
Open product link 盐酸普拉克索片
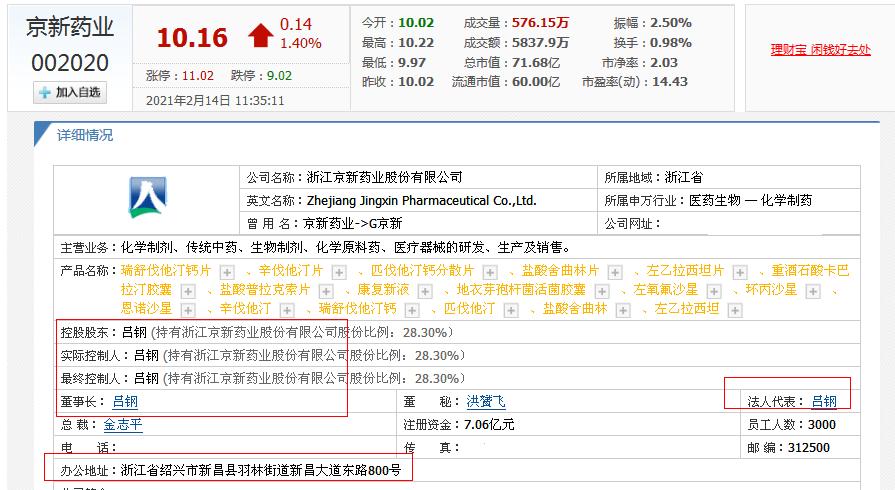click(x=265, y=290)
